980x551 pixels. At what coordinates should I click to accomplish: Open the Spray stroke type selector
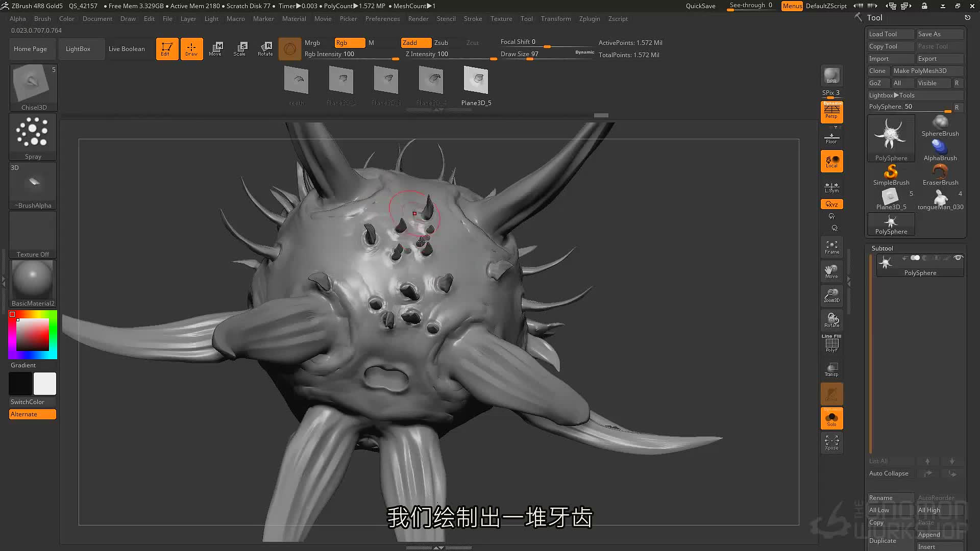click(33, 137)
